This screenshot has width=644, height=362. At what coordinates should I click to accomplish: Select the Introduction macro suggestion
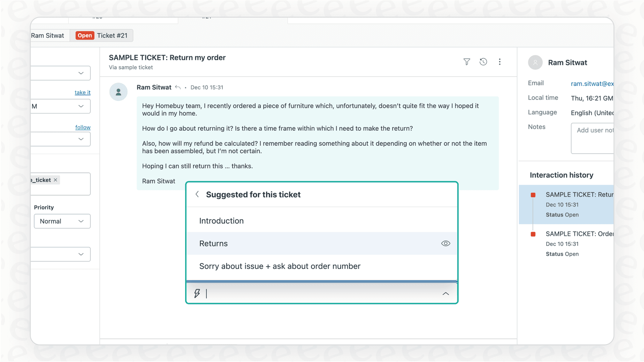[222, 221]
